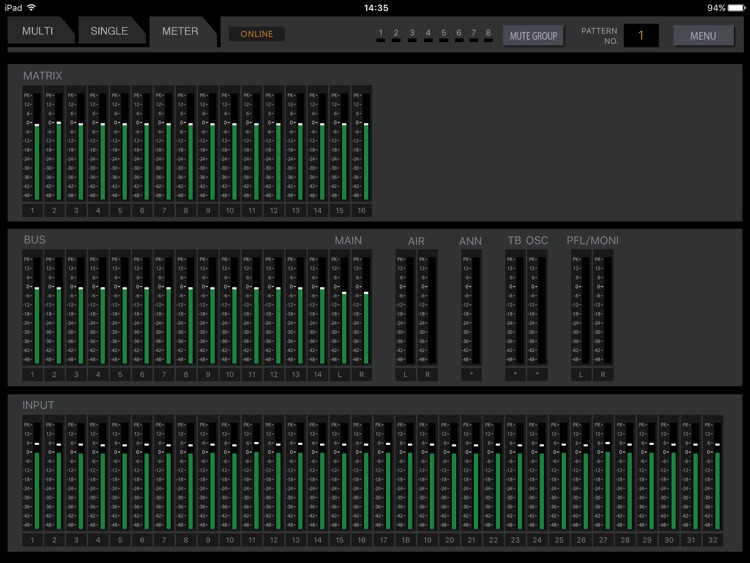Toggle mute group 6 indicator
The height and width of the screenshot is (563, 750).
click(459, 35)
